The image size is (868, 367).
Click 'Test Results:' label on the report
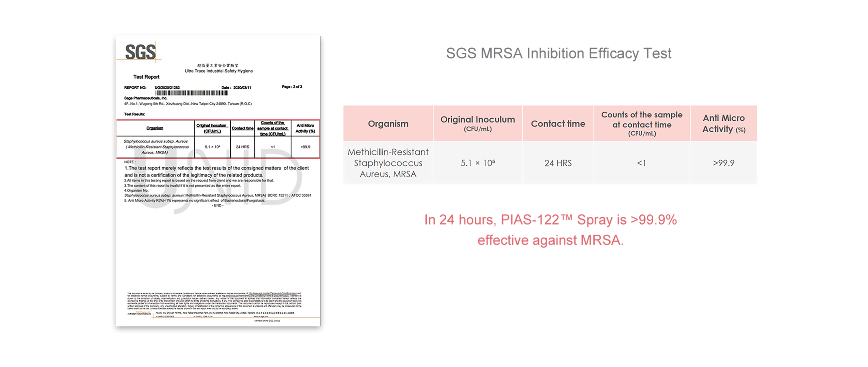135,114
